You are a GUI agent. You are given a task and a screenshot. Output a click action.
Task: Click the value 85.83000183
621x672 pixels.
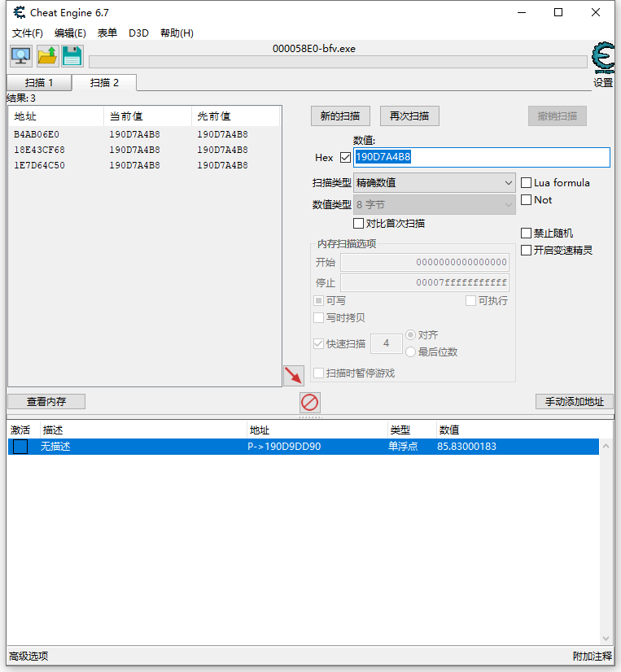(466, 447)
